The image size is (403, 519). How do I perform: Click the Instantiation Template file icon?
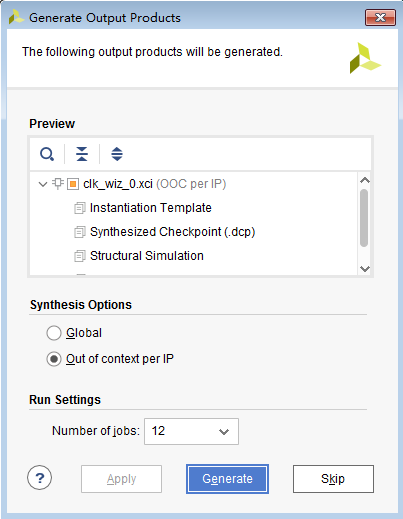(79, 208)
